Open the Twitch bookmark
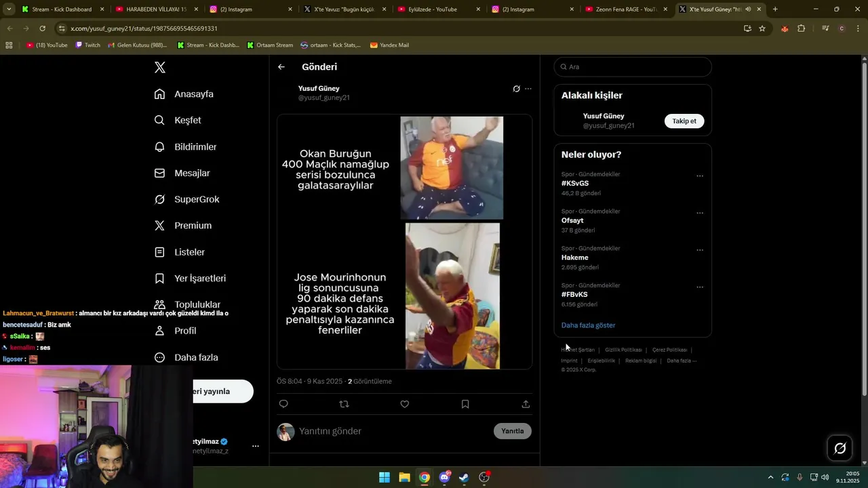This screenshot has width=868, height=488. tap(88, 45)
